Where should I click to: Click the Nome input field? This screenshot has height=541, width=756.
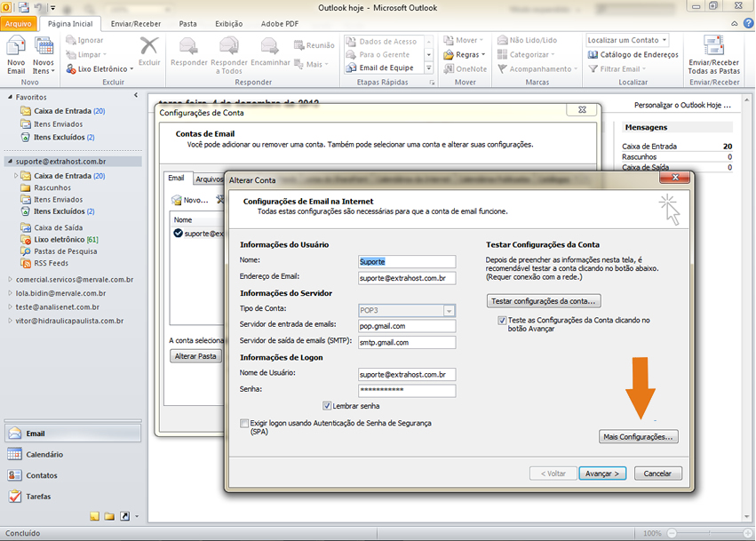(x=407, y=262)
